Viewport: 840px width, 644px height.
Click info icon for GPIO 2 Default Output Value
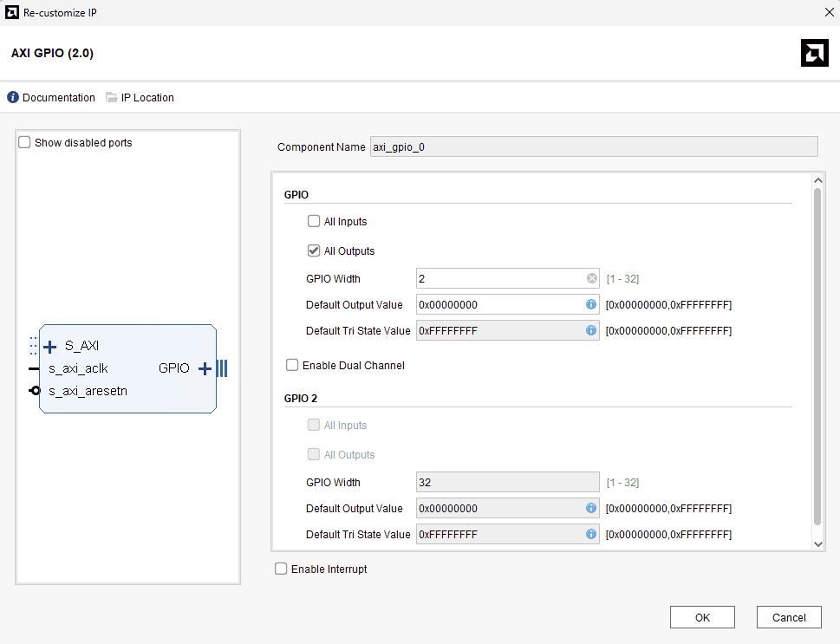pyautogui.click(x=591, y=509)
